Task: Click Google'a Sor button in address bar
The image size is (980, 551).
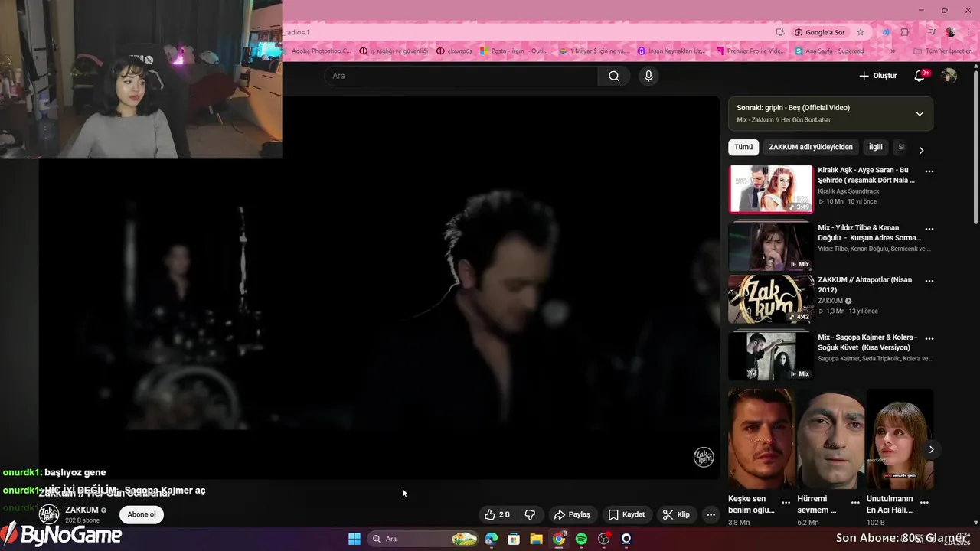Action: click(x=820, y=32)
